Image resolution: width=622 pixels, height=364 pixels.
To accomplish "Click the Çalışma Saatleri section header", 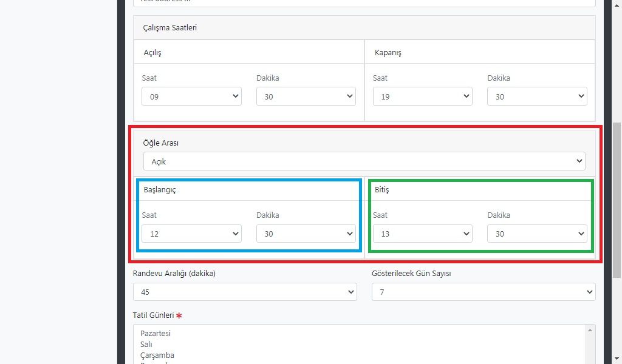I will (x=170, y=28).
